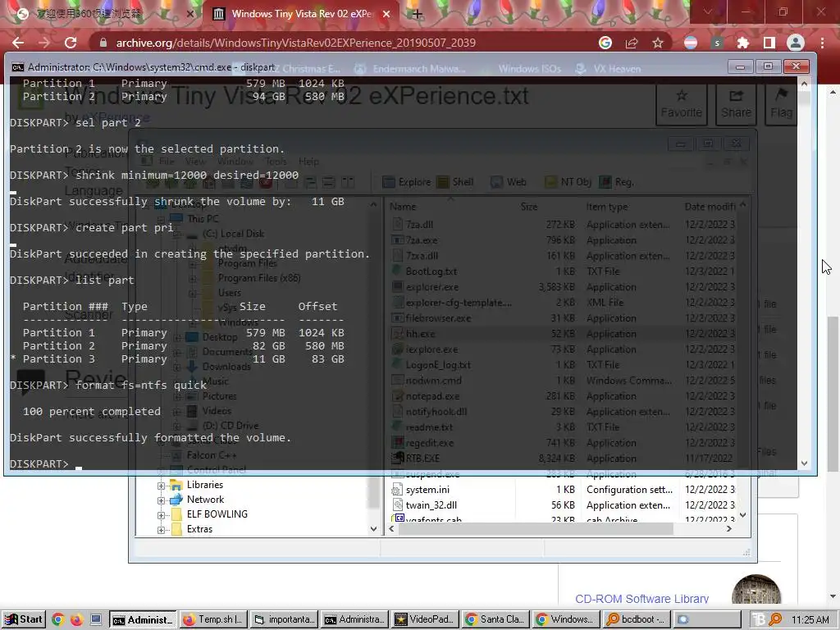Click the orange magnifier tray icon
The width and height of the screenshot is (840, 630).
[775, 620]
